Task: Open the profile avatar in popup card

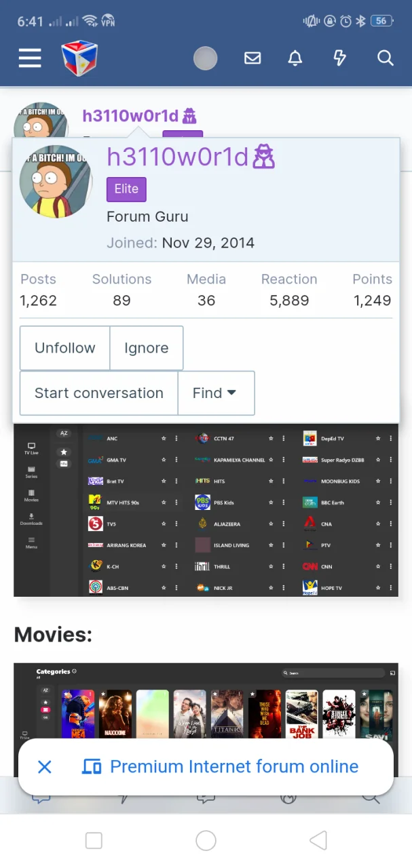Action: click(x=56, y=181)
